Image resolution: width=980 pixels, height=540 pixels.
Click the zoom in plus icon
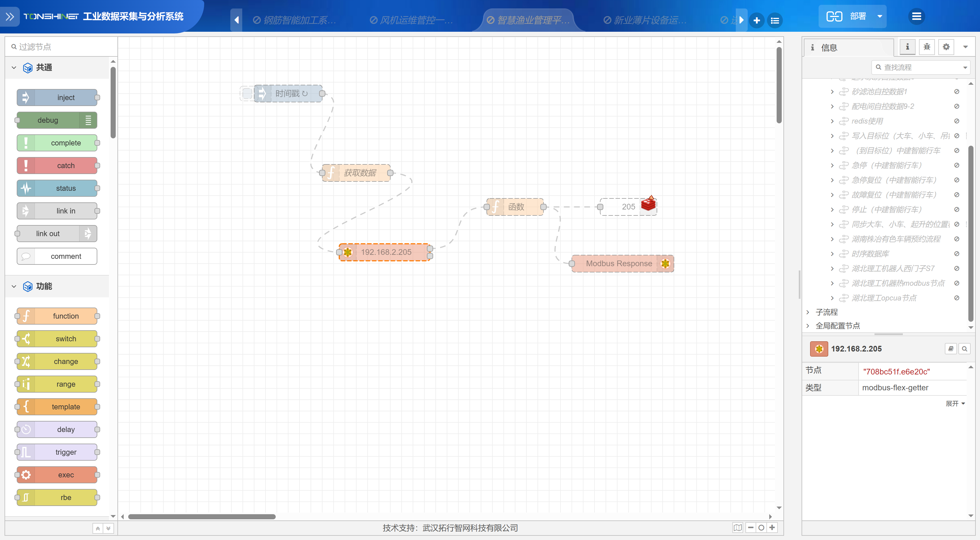(x=772, y=528)
